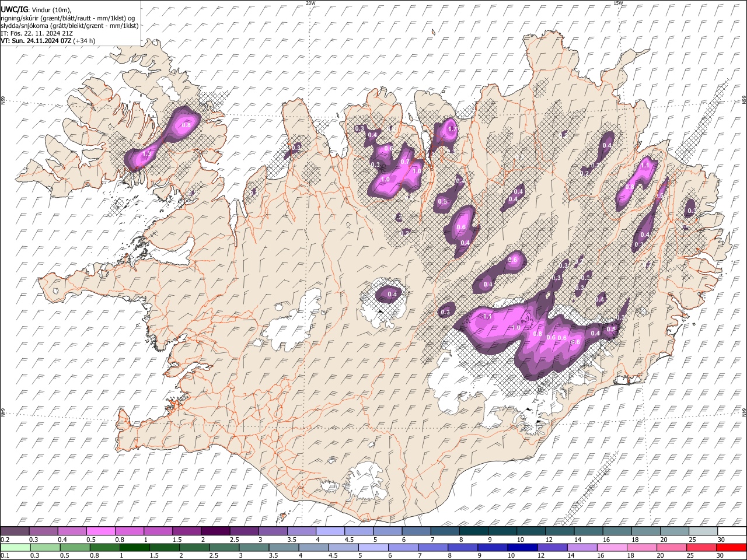Screen dimensions: 747x560
Task: Click the '15W' longitude label
Action: coord(619,3)
